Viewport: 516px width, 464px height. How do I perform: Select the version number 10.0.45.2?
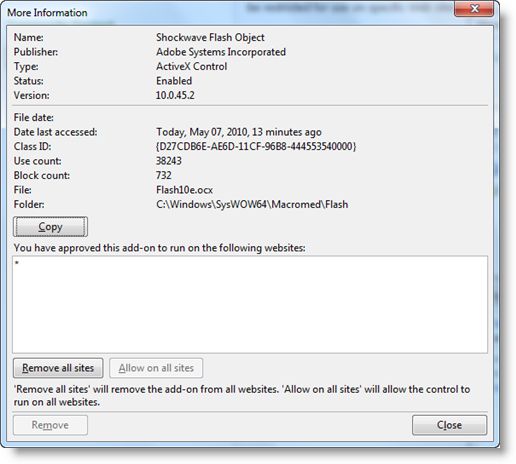[175, 95]
